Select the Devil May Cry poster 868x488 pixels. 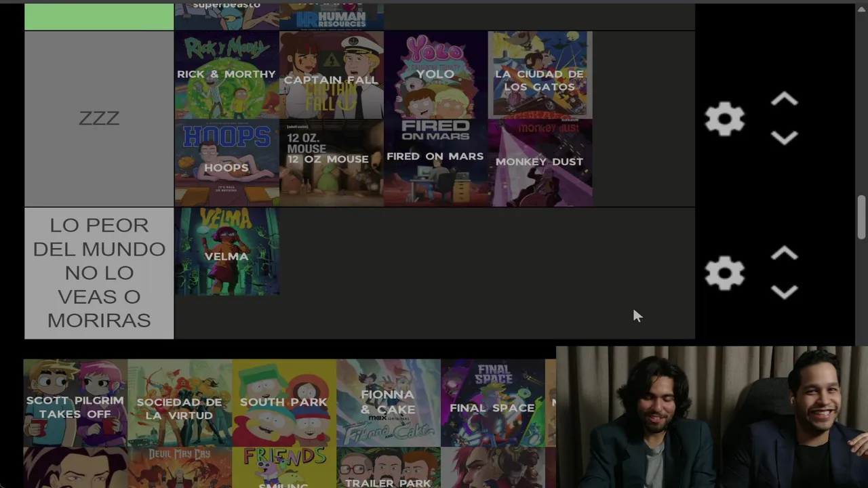click(180, 468)
